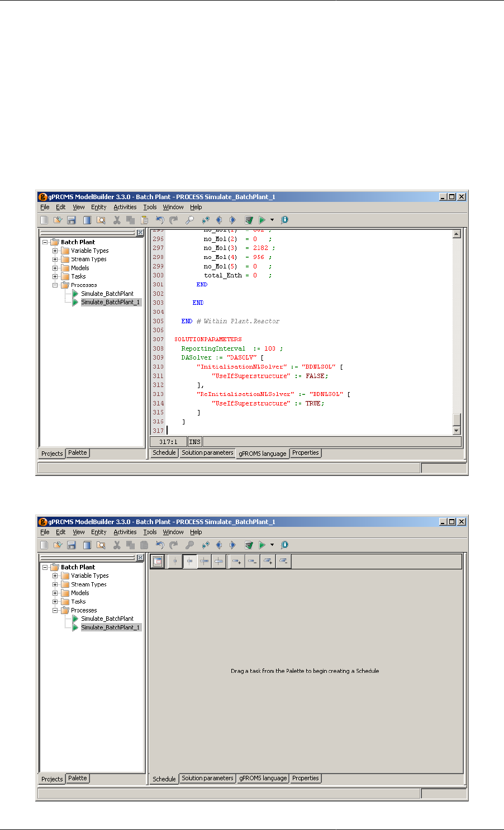Screen dimensions: 504x830
Task: Click schedule icon with plus sign, first one
Action: pyautogui.click(x=237, y=562)
